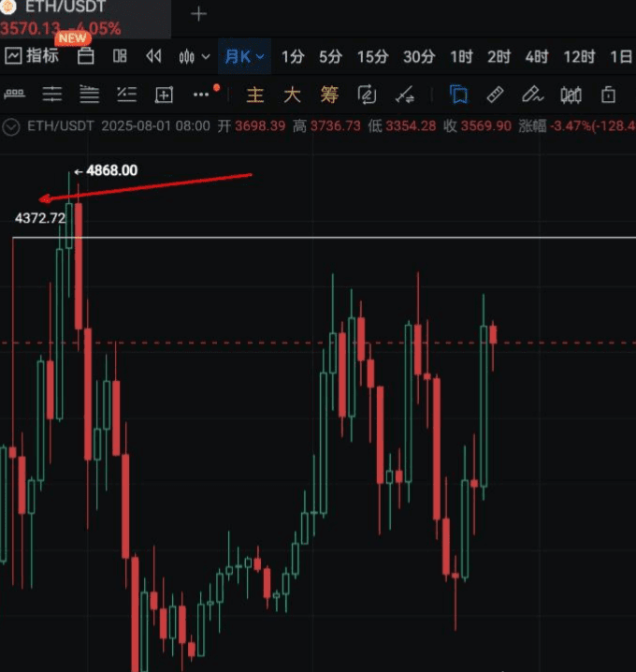Click the candlestick bars icon in the drawing toolbar
The height and width of the screenshot is (672, 636).
(x=571, y=95)
